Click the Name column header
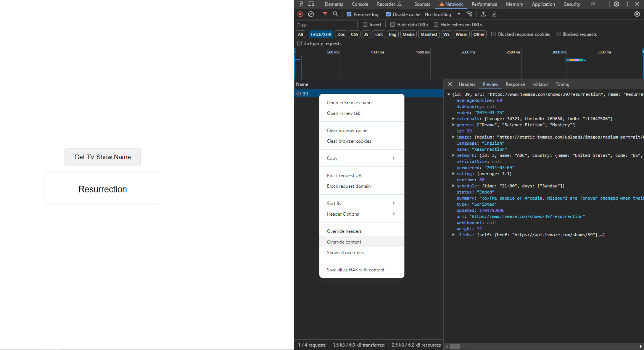This screenshot has width=644, height=350. point(369,84)
